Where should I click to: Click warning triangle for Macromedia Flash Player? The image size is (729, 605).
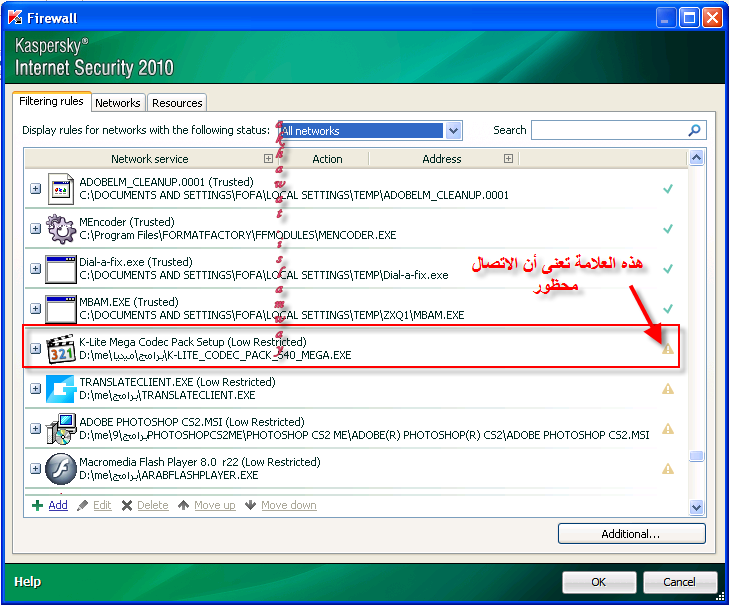(668, 469)
